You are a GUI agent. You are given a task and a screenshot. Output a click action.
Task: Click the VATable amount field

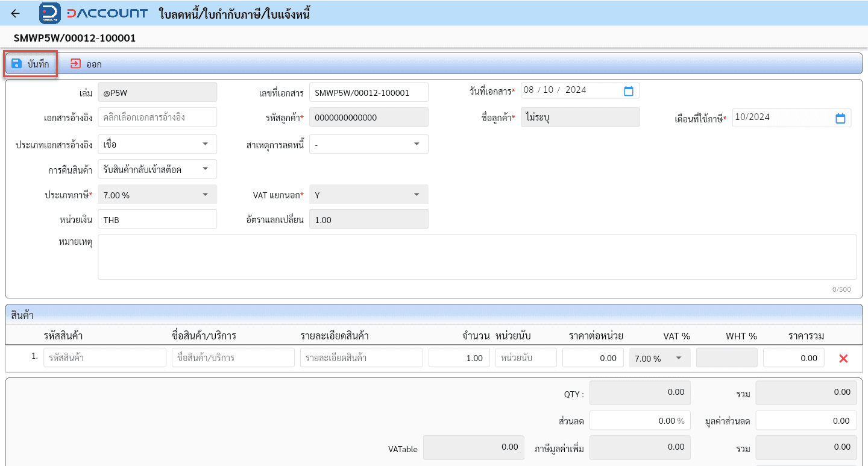(x=474, y=448)
